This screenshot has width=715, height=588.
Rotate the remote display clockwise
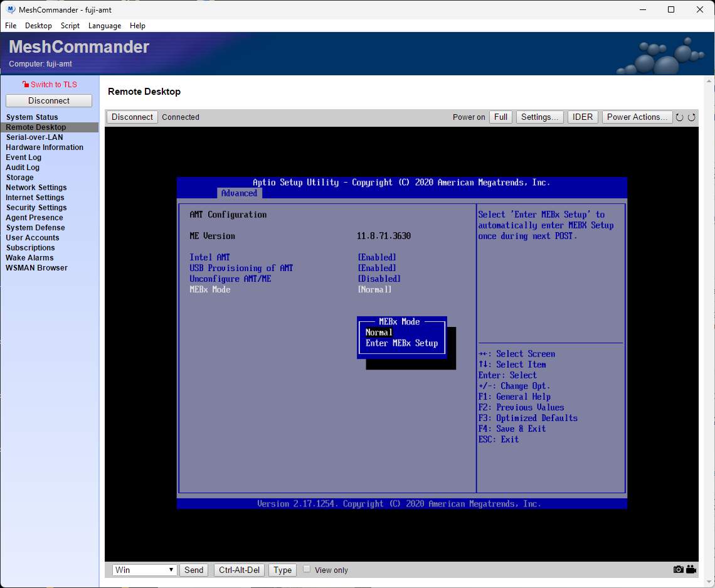691,117
